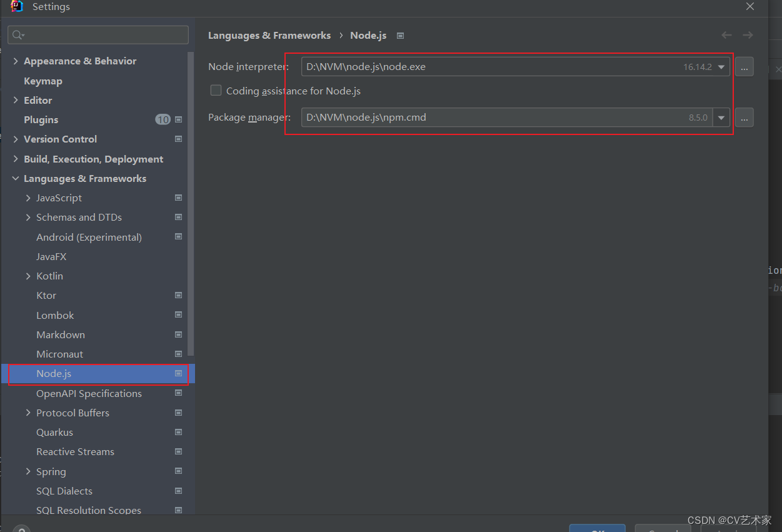The height and width of the screenshot is (532, 782).
Task: Open the Node interpreter dropdown
Action: pyautogui.click(x=722, y=66)
